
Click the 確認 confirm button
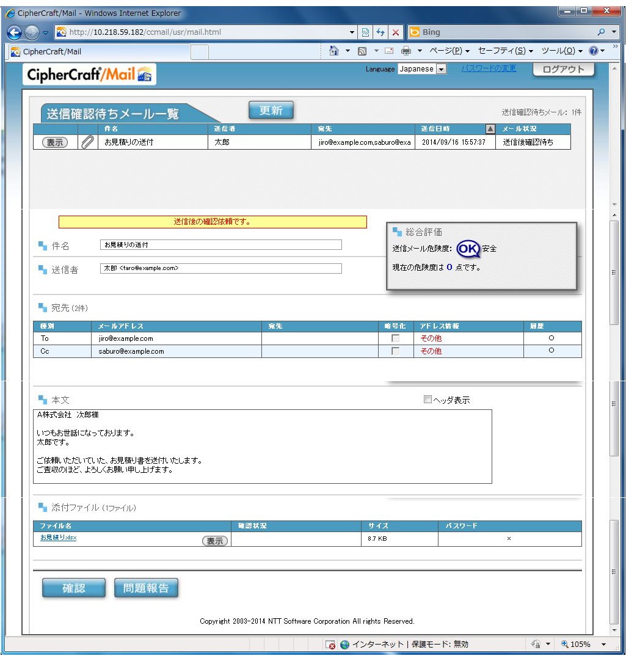click(x=74, y=588)
